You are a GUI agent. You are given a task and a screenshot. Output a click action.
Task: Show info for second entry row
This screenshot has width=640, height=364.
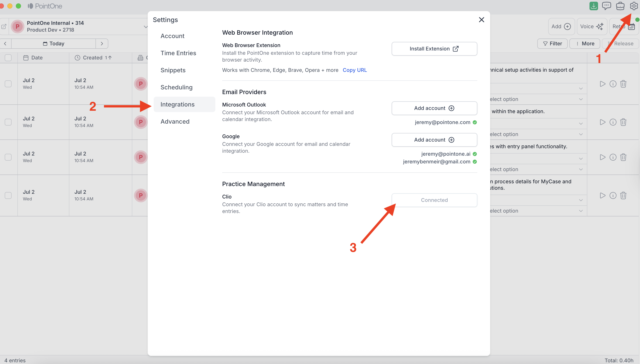[x=613, y=122]
